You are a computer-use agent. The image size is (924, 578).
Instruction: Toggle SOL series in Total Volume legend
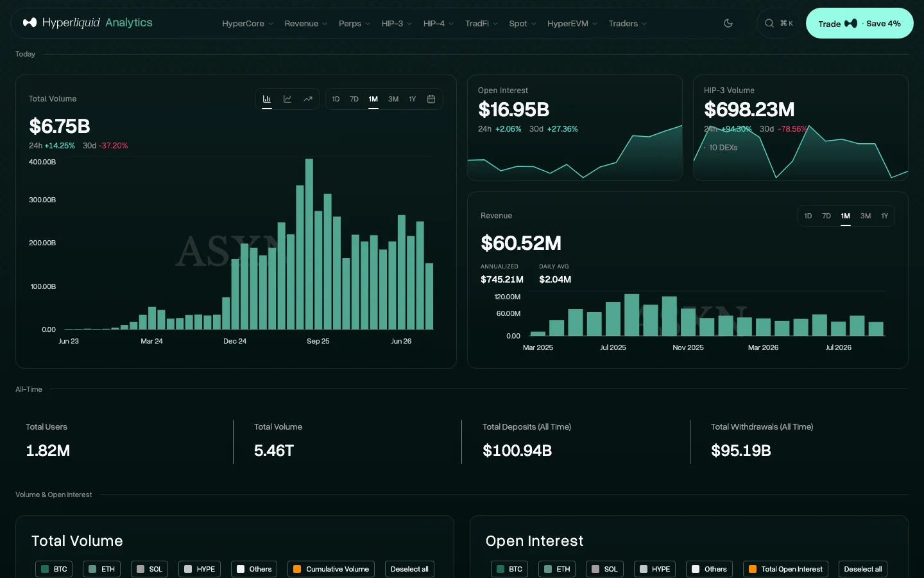(150, 569)
